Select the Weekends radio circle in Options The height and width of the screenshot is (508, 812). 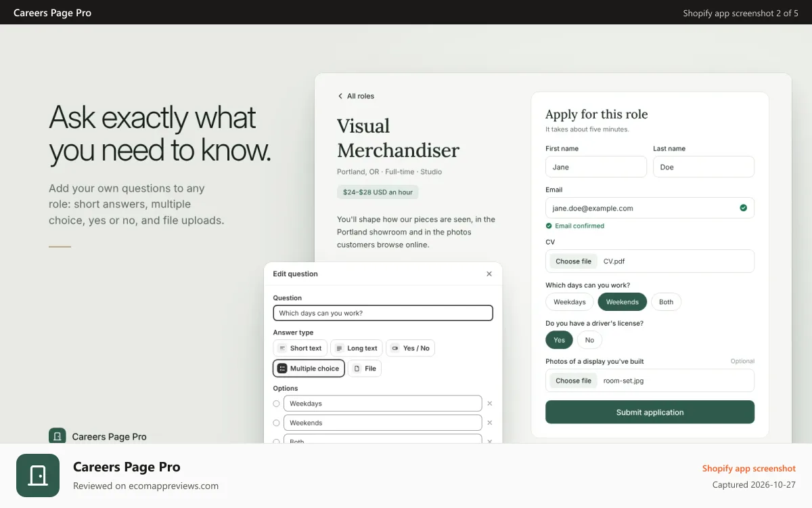point(276,423)
